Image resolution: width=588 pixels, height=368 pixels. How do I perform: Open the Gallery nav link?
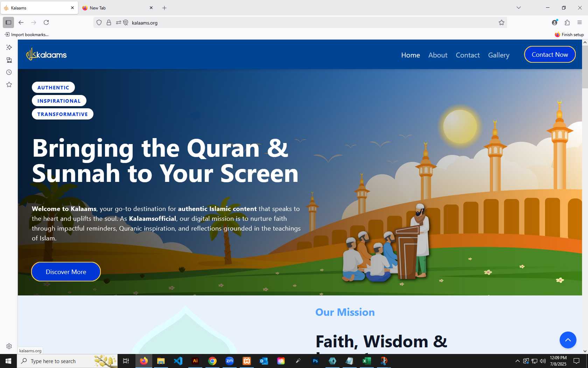499,55
